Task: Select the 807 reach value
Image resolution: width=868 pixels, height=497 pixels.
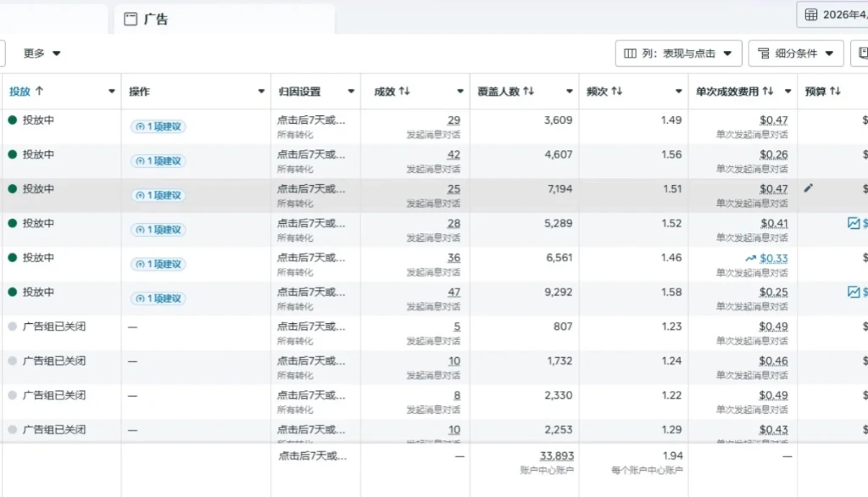Action: 563,327
